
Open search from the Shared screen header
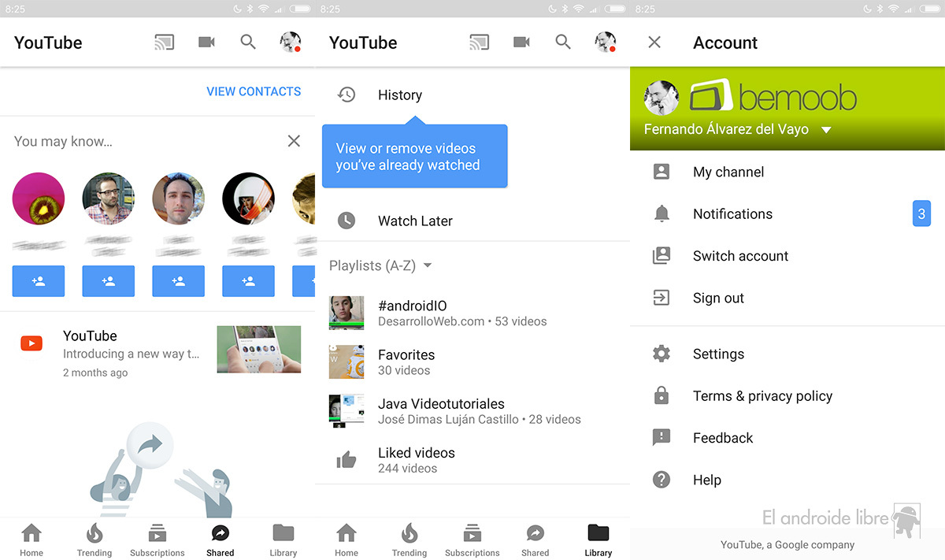(x=248, y=43)
